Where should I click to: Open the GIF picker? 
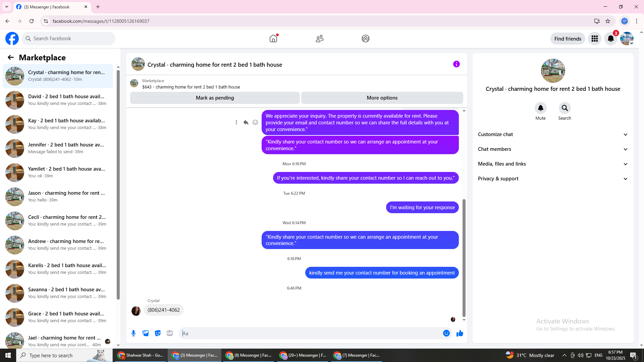pos(170,333)
